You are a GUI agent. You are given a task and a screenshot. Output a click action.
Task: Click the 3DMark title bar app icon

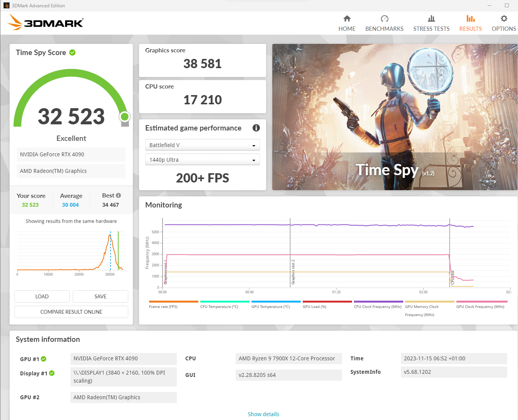tap(6, 5)
